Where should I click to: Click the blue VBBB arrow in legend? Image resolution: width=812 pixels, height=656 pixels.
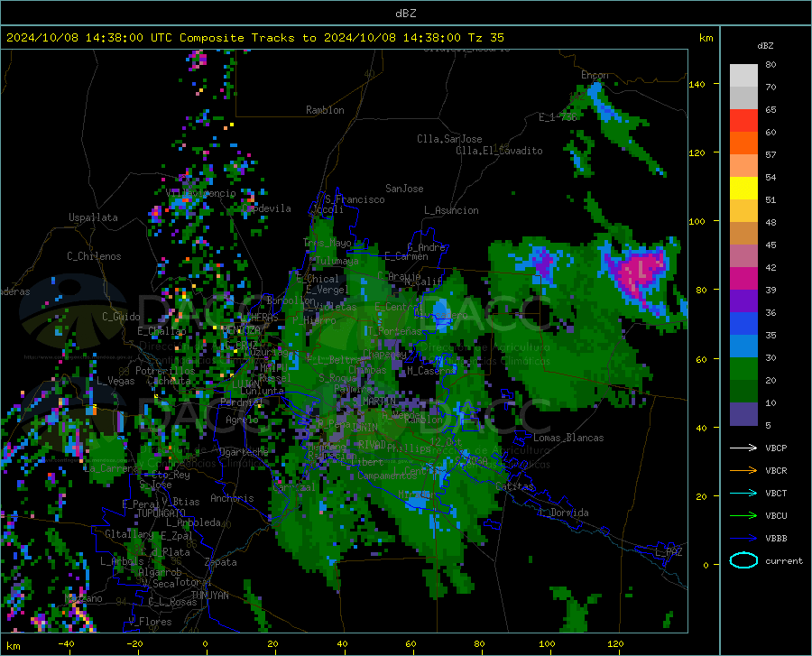[x=743, y=539]
